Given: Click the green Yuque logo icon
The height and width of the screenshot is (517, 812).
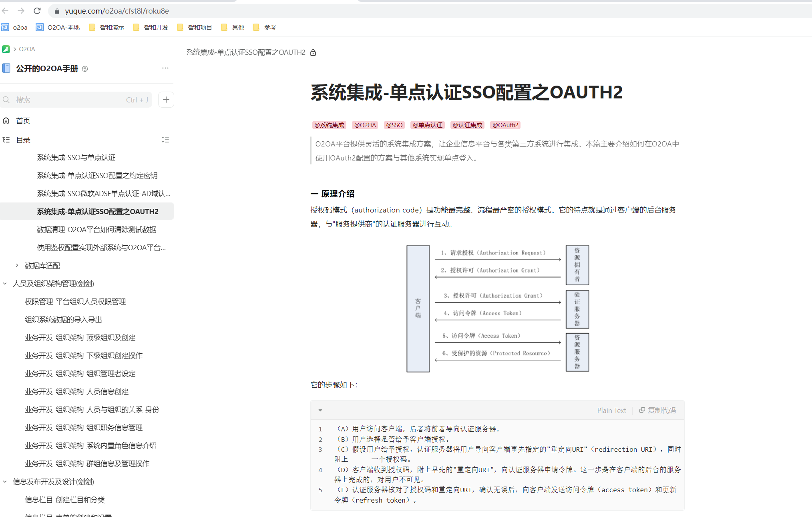Looking at the screenshot, I should pyautogui.click(x=6, y=49).
